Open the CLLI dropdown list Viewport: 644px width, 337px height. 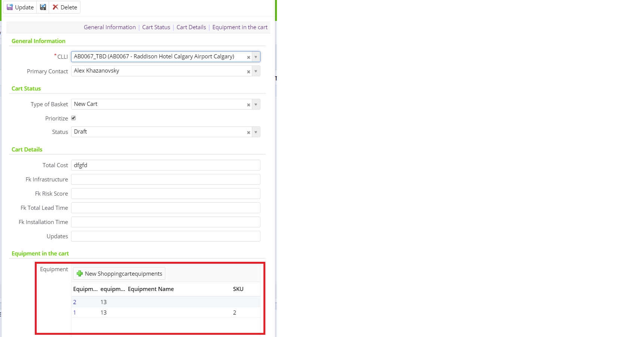point(256,57)
